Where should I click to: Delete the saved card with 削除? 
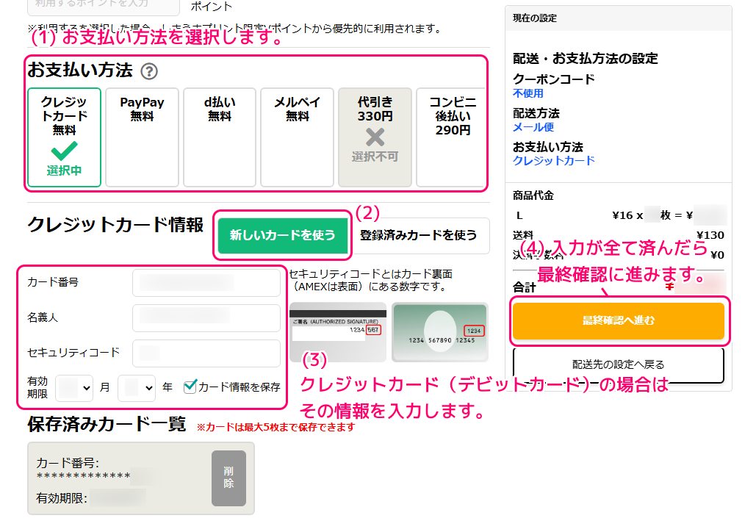pos(228,478)
